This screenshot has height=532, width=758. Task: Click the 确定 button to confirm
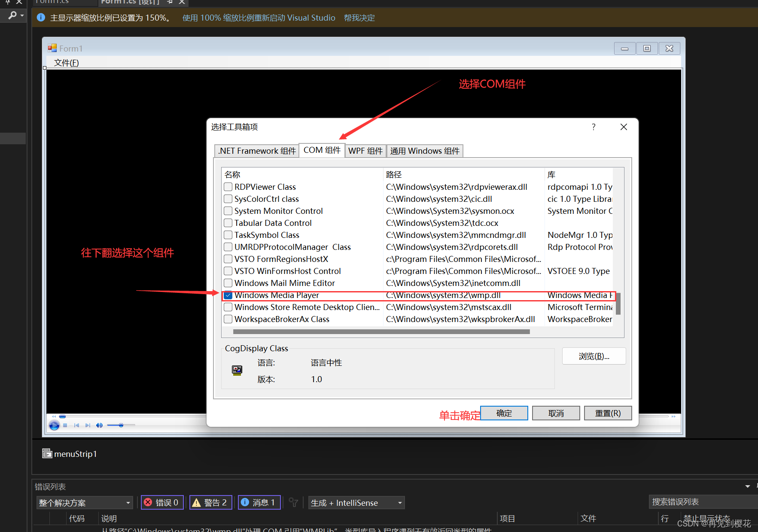[x=504, y=413]
